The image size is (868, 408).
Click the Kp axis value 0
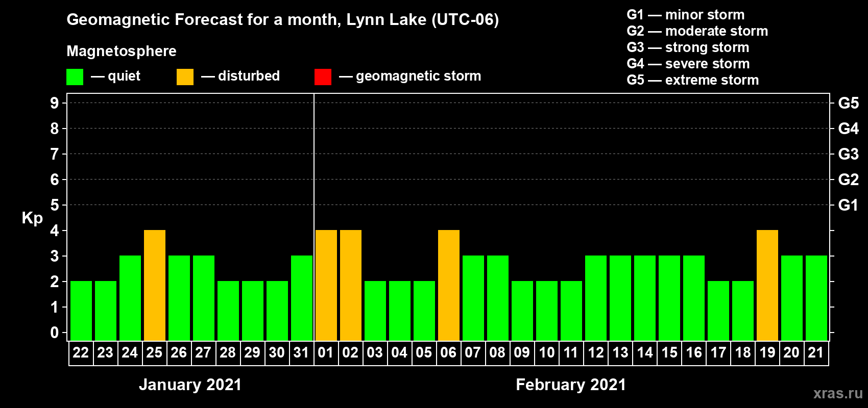pyautogui.click(x=55, y=333)
